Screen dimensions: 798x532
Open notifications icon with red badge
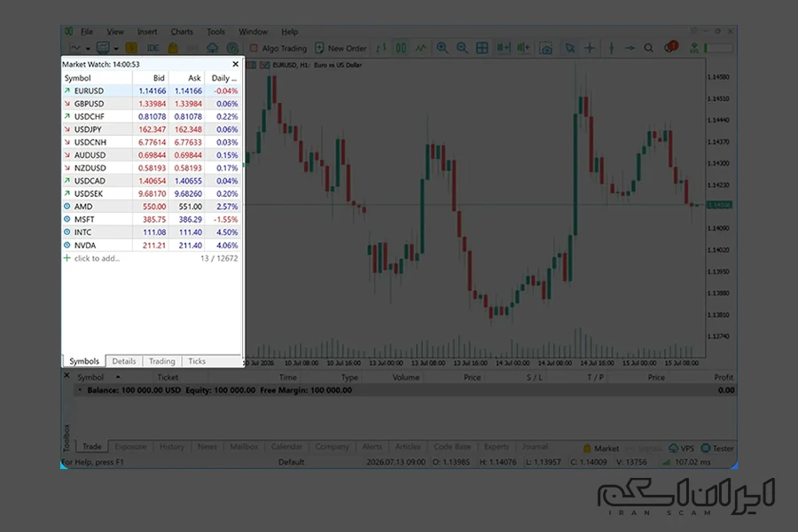click(671, 47)
